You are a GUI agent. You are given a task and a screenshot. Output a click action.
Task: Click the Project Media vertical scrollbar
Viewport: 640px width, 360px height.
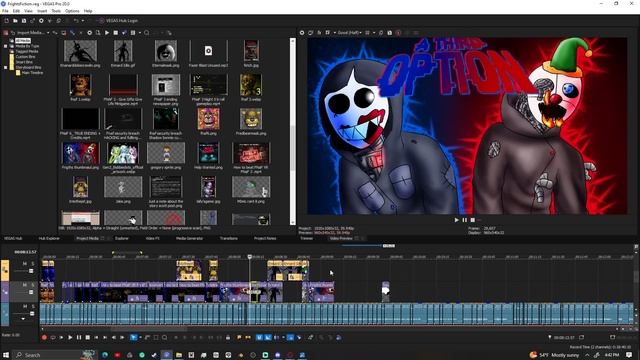pos(292,149)
